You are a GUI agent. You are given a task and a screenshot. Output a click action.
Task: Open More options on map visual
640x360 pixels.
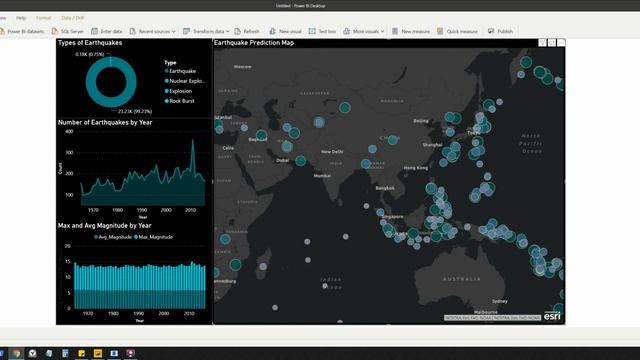(561, 42)
